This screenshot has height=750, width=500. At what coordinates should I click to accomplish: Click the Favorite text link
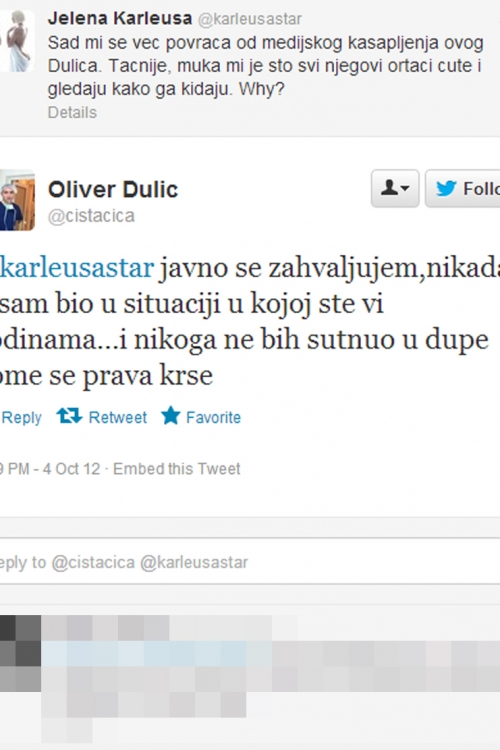tap(213, 418)
